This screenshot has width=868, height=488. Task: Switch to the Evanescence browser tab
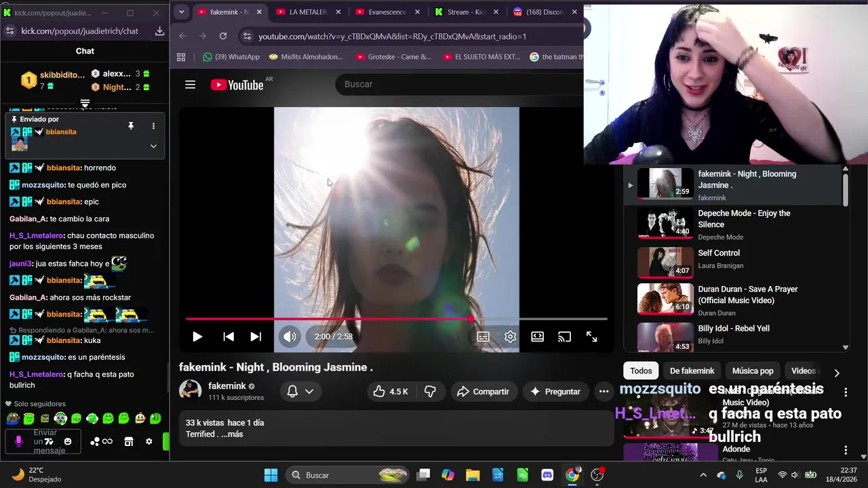(x=388, y=12)
